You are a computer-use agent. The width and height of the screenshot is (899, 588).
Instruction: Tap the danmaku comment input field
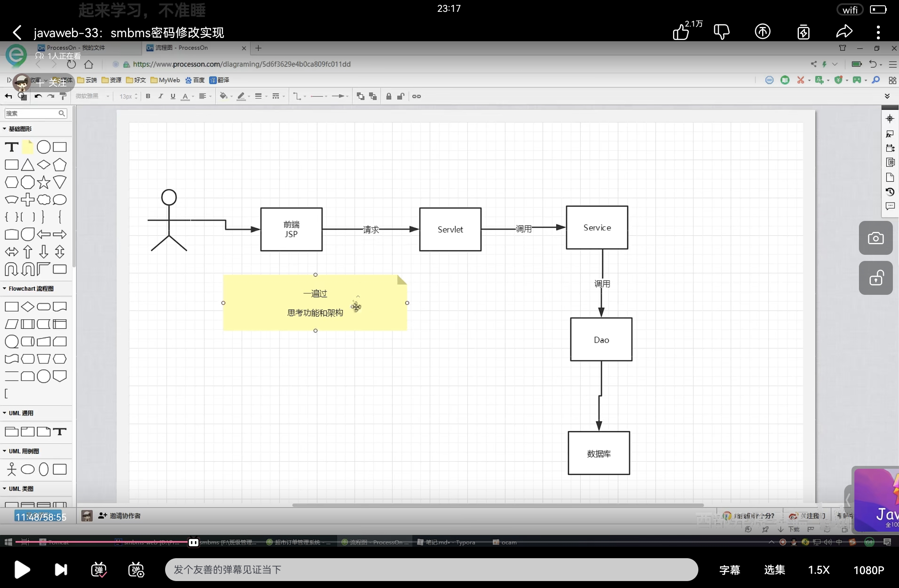point(431,570)
